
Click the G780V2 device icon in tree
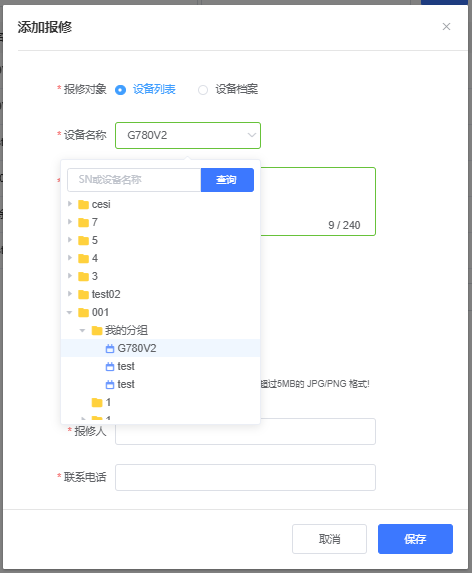(x=110, y=349)
